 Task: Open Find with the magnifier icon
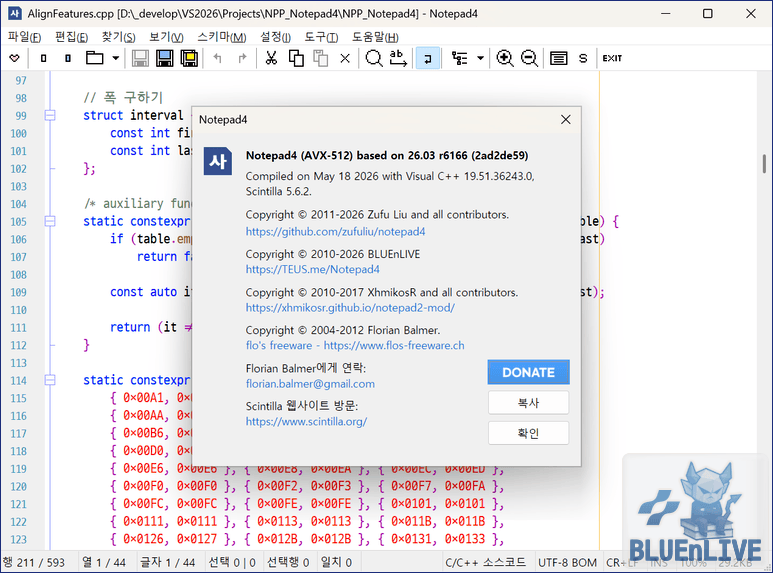point(374,58)
